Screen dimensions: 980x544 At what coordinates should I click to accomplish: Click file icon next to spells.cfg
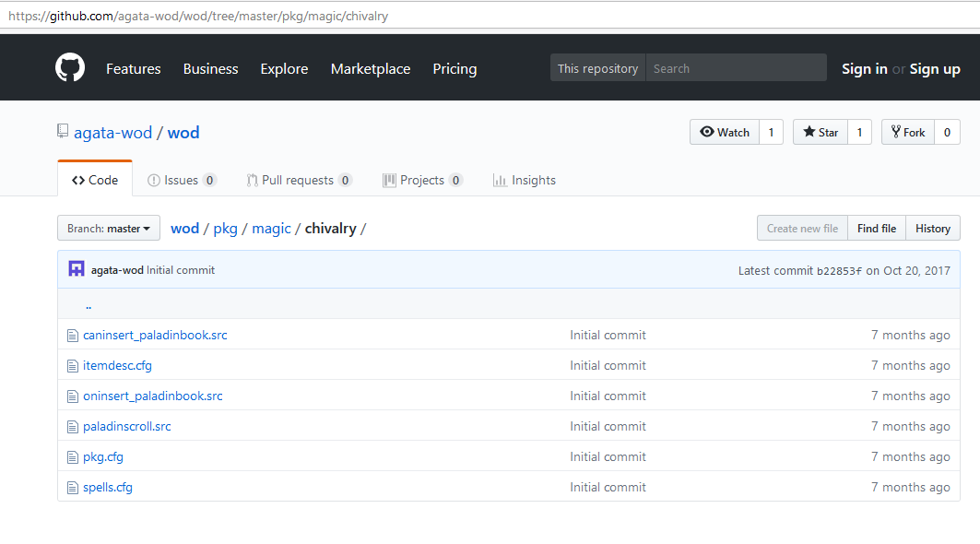click(x=73, y=488)
